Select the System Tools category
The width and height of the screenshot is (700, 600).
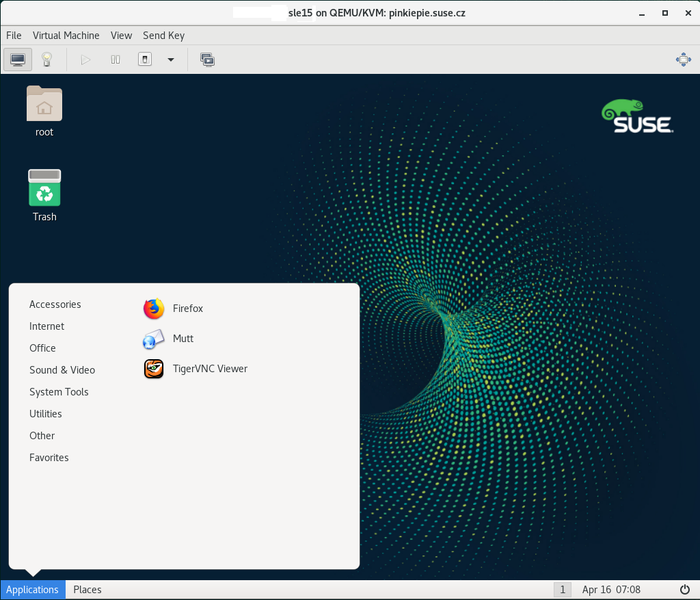coord(59,392)
